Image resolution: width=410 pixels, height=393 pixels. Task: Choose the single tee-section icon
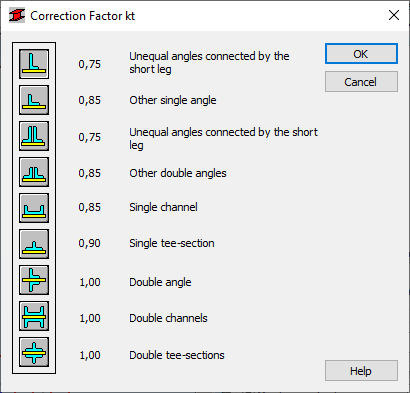[x=34, y=244]
